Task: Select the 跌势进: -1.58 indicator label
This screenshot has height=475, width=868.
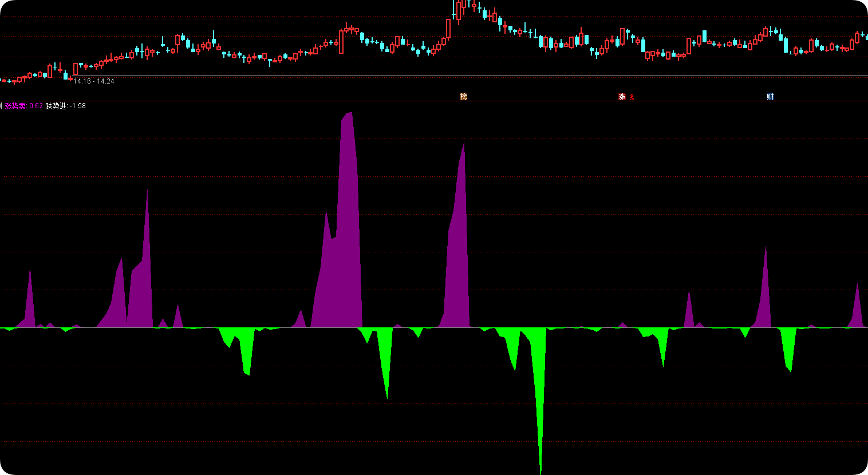Action: point(66,106)
